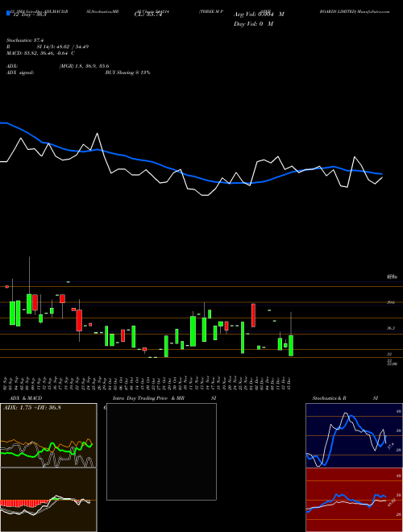The image size is (403, 532).
Task: Click the blue 12 Day SMA legend square
Action: [x=8, y=14]
